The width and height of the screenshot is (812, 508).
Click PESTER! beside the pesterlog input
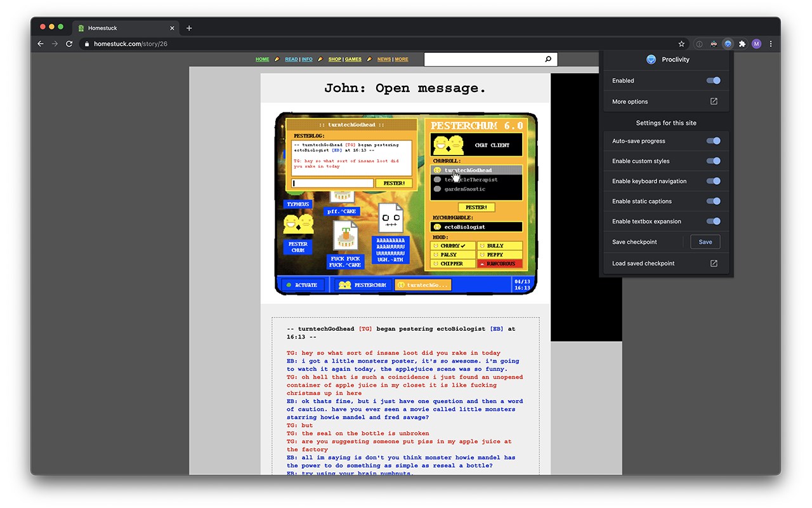point(394,184)
